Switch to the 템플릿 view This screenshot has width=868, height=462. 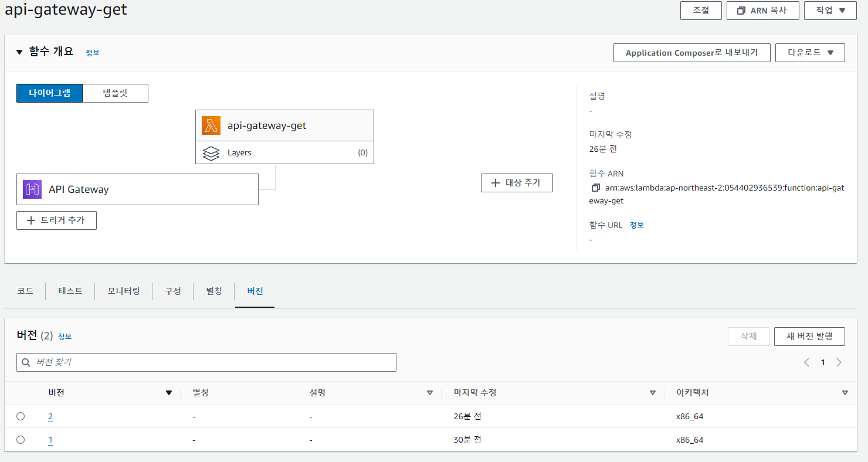(x=115, y=93)
